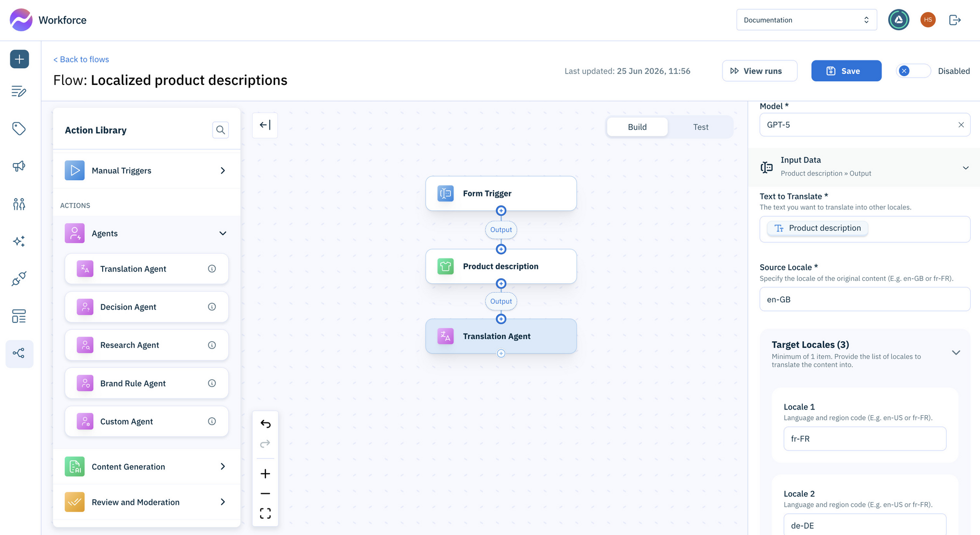Viewport: 980px width, 535px height.
Task: Click the Locale 1 fr-FR field
Action: point(865,439)
